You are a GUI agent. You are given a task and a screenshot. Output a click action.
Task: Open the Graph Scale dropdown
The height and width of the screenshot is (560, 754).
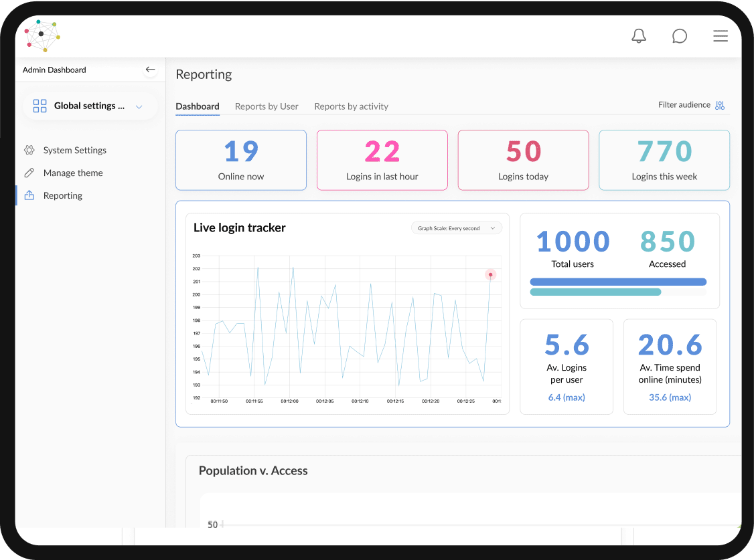456,227
